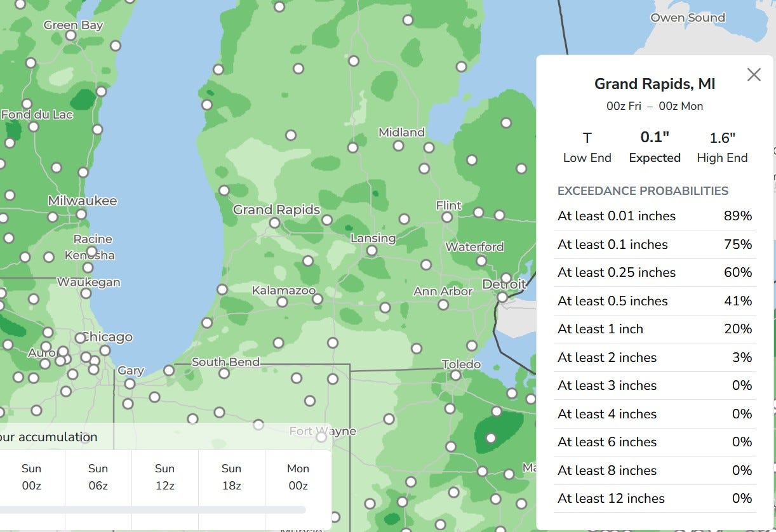Click the Kalamazoo map label
This screenshot has width=776, height=532.
coord(283,290)
